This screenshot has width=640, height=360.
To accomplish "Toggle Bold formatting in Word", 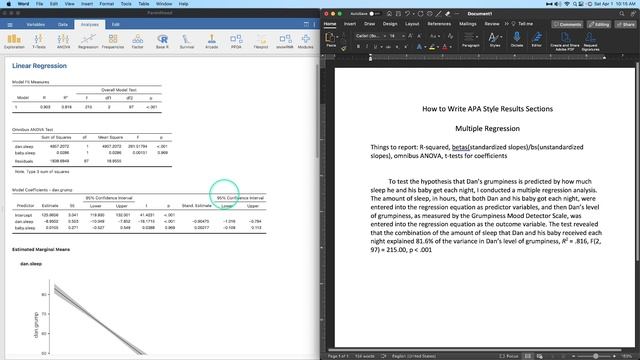I will [358, 47].
